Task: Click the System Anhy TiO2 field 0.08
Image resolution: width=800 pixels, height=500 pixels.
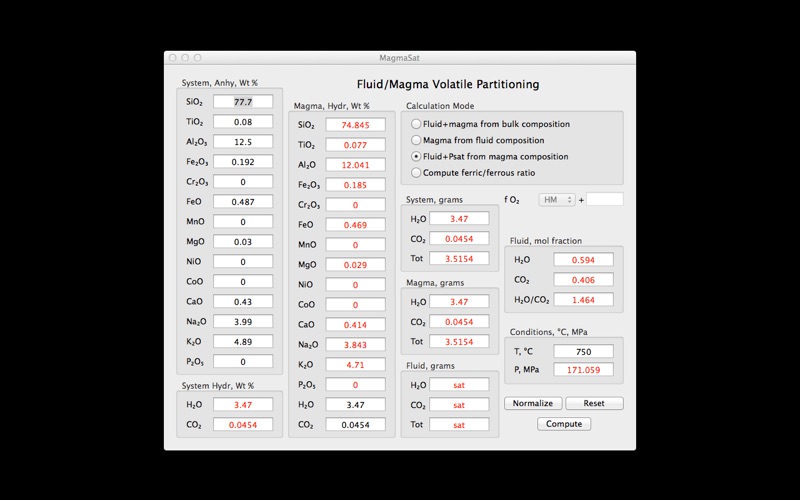Action: pos(243,122)
